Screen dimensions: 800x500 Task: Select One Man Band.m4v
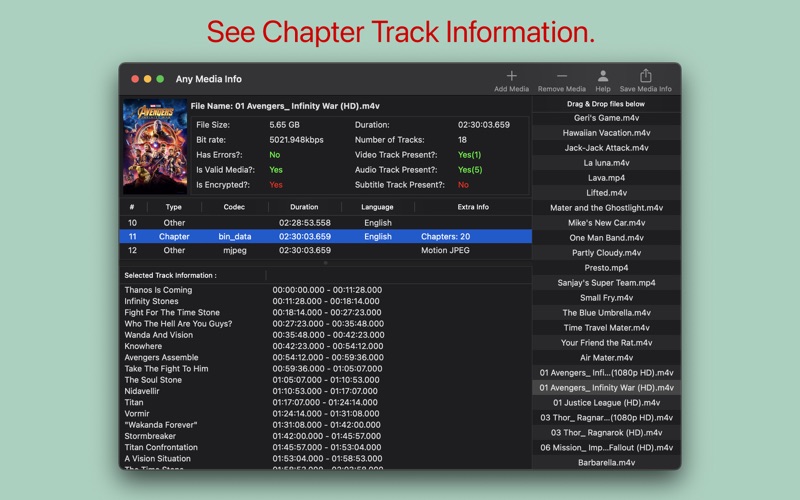pyautogui.click(x=606, y=238)
